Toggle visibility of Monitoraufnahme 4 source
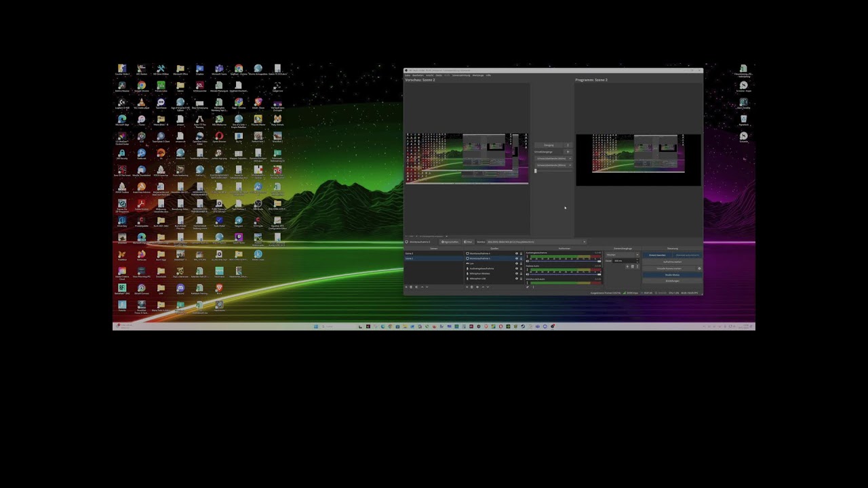 point(517,253)
